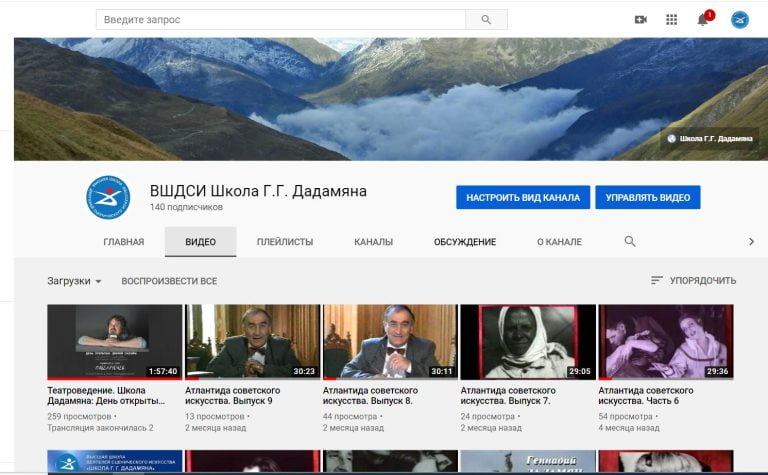Click the channel name ВШДСИ Школа Г.Г. Дадамяна
Screen dimensions: 768x475
pos(258,191)
